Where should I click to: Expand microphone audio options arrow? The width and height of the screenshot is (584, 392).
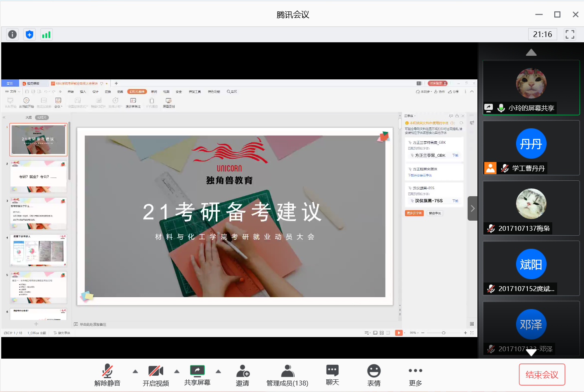point(136,371)
